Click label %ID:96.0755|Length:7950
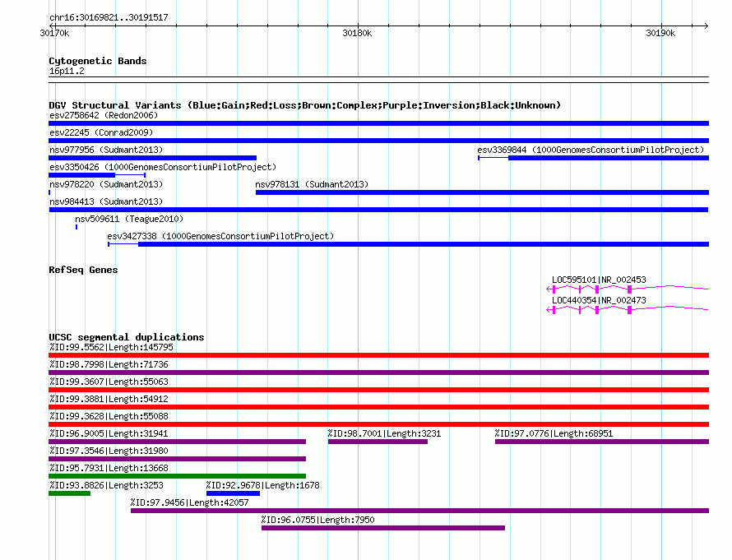This screenshot has height=560, width=732. [x=318, y=520]
